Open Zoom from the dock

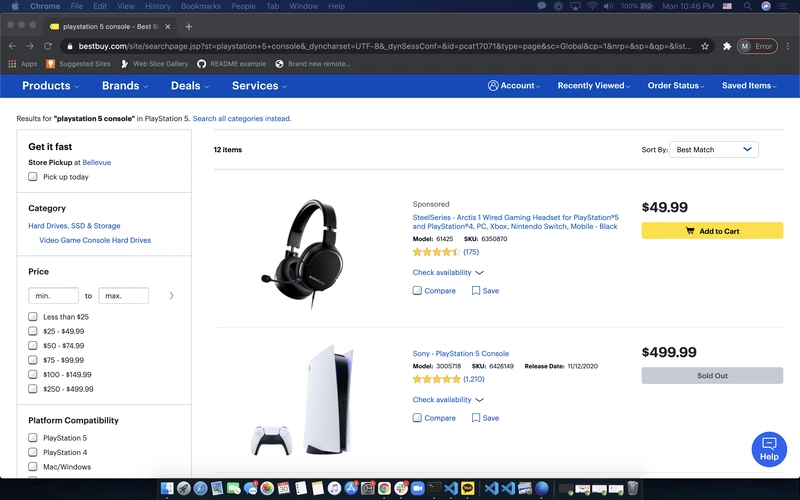[417, 488]
